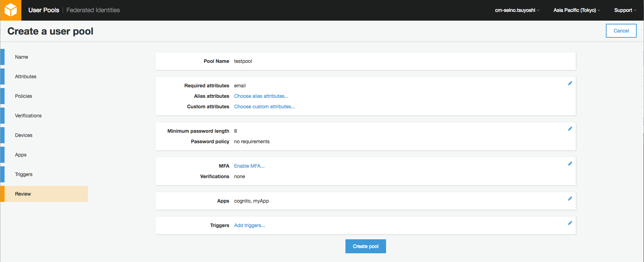The height and width of the screenshot is (262, 644).
Task: Click pencil icon in Triggers row
Action: tap(570, 223)
